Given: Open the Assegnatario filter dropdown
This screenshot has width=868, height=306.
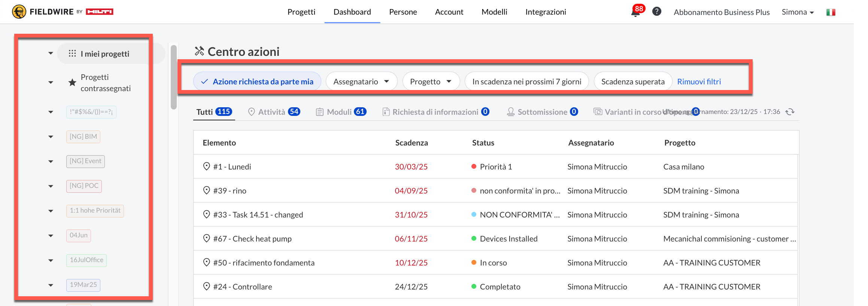Looking at the screenshot, I should coord(361,81).
